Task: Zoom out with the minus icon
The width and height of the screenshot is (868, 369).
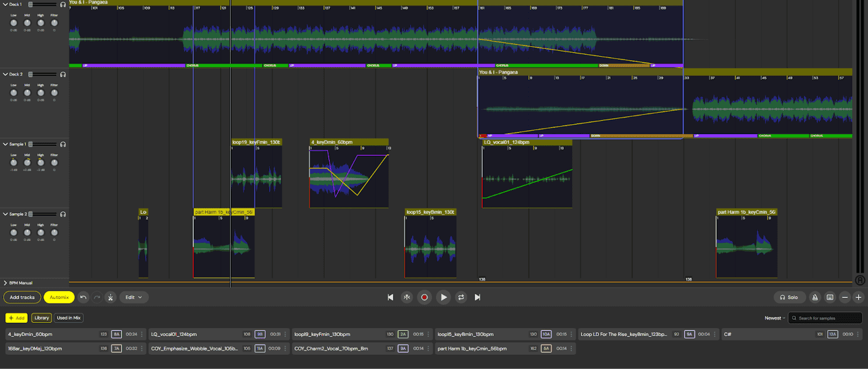Action: pos(845,297)
